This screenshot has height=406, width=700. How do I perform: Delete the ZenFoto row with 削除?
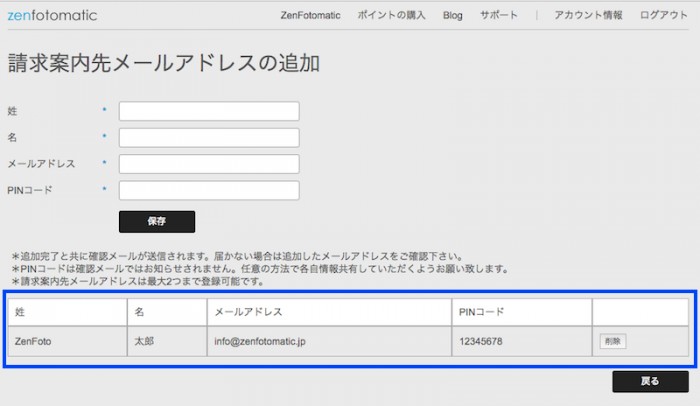click(x=612, y=341)
